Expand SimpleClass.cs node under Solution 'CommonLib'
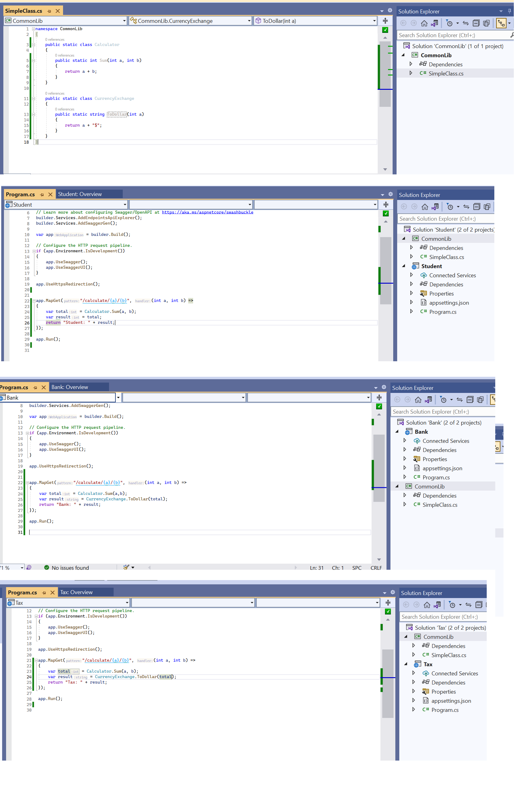 click(x=411, y=73)
